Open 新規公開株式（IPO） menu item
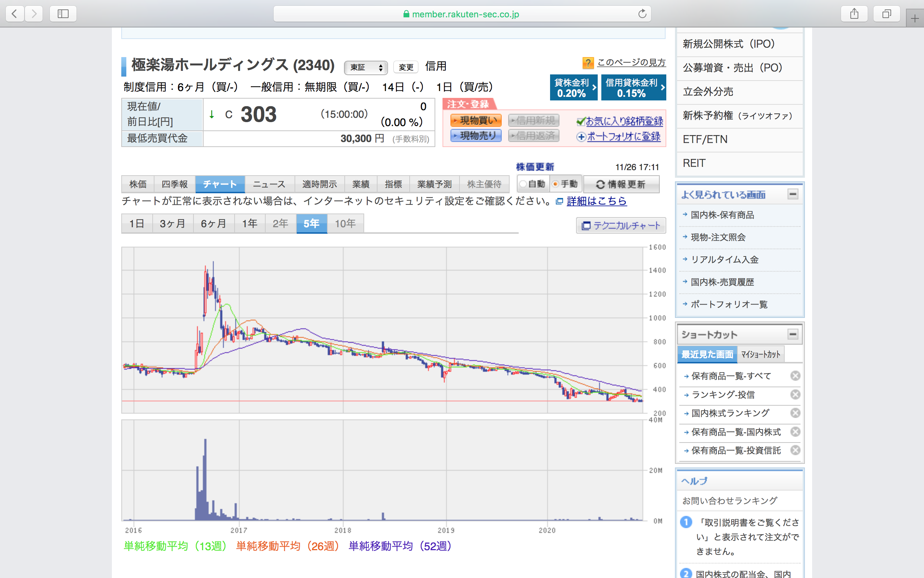This screenshot has height=578, width=924. click(740, 44)
